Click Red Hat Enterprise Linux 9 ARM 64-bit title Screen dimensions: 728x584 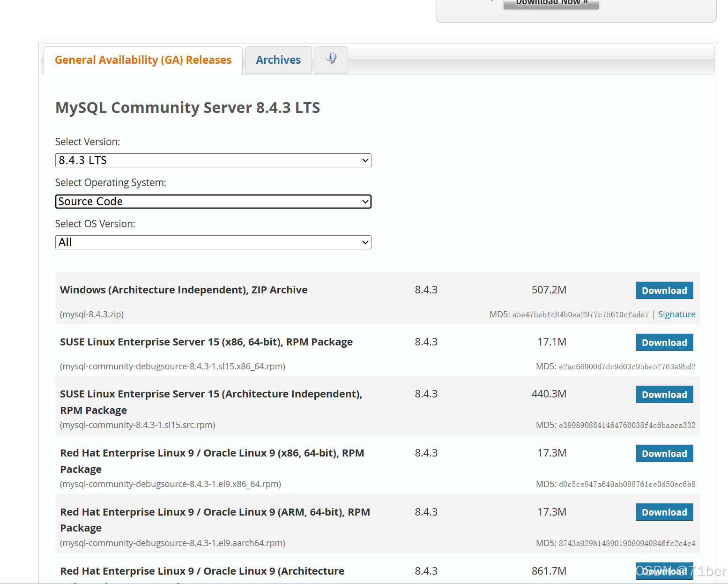(x=215, y=520)
